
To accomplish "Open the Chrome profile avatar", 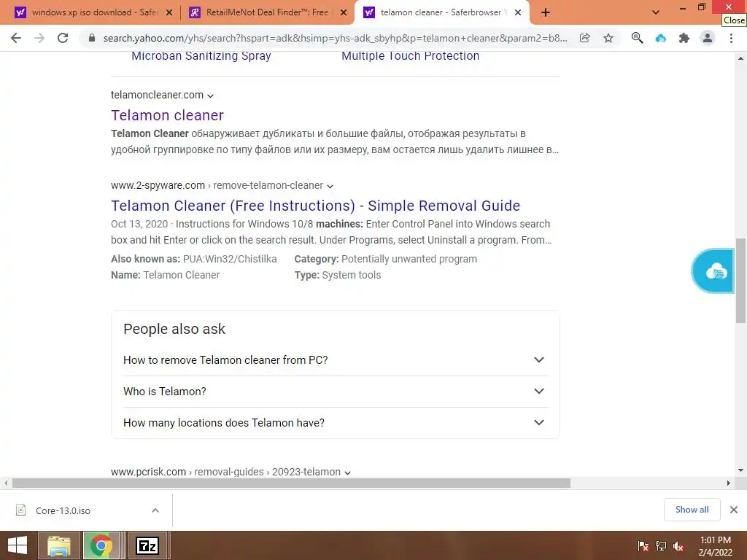I will (708, 38).
